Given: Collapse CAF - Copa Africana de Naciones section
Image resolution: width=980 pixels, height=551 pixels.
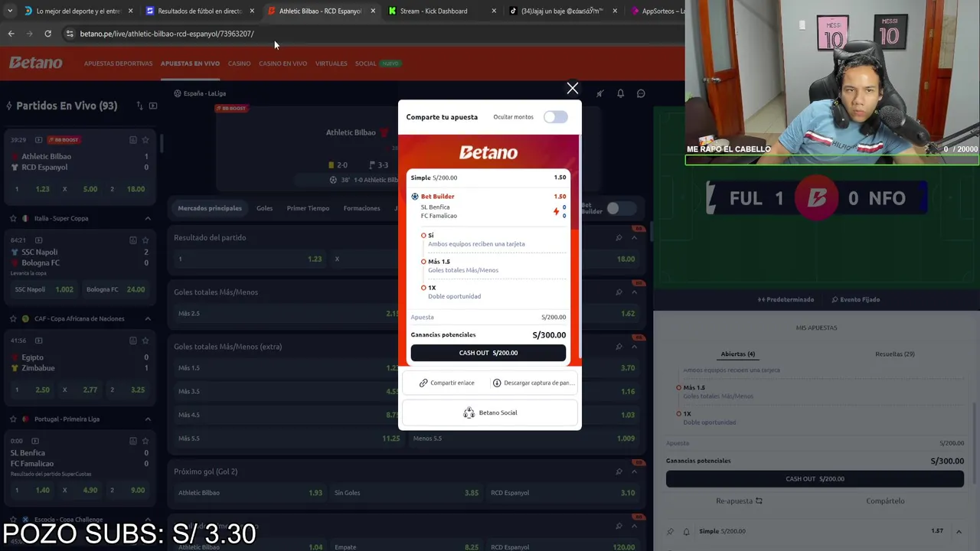Looking at the screenshot, I should pyautogui.click(x=148, y=318).
